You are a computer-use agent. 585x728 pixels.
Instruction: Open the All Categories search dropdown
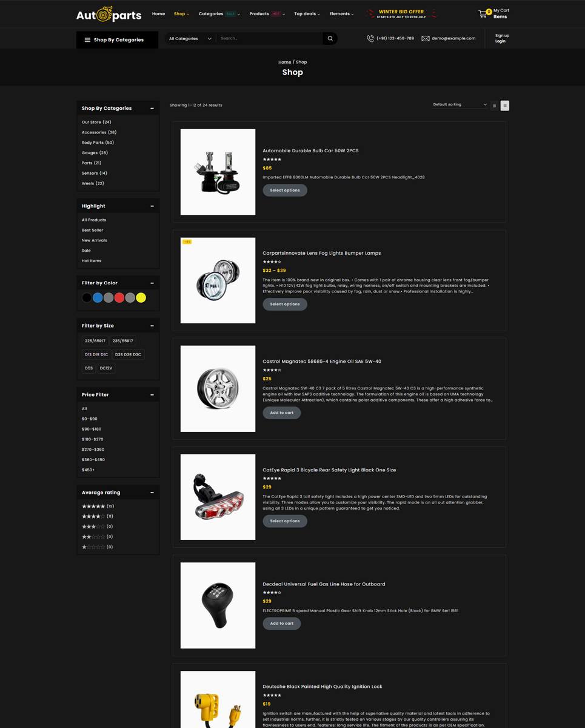pyautogui.click(x=190, y=38)
